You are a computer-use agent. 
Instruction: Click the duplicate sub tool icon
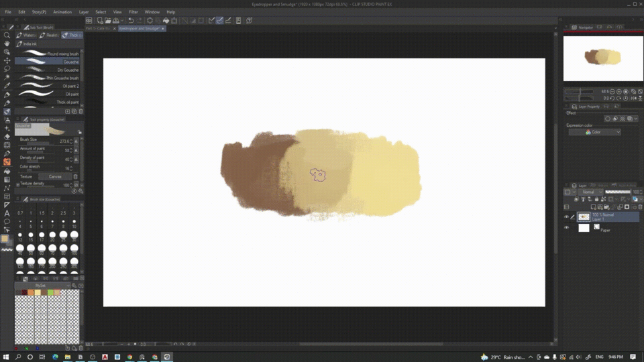point(74,111)
